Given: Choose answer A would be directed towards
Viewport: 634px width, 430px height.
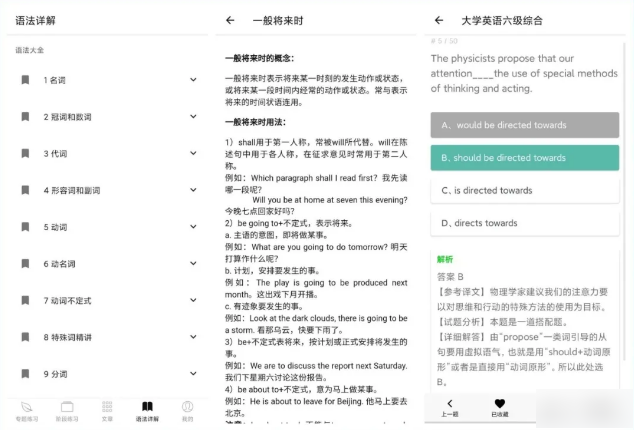Looking at the screenshot, I should 524,125.
